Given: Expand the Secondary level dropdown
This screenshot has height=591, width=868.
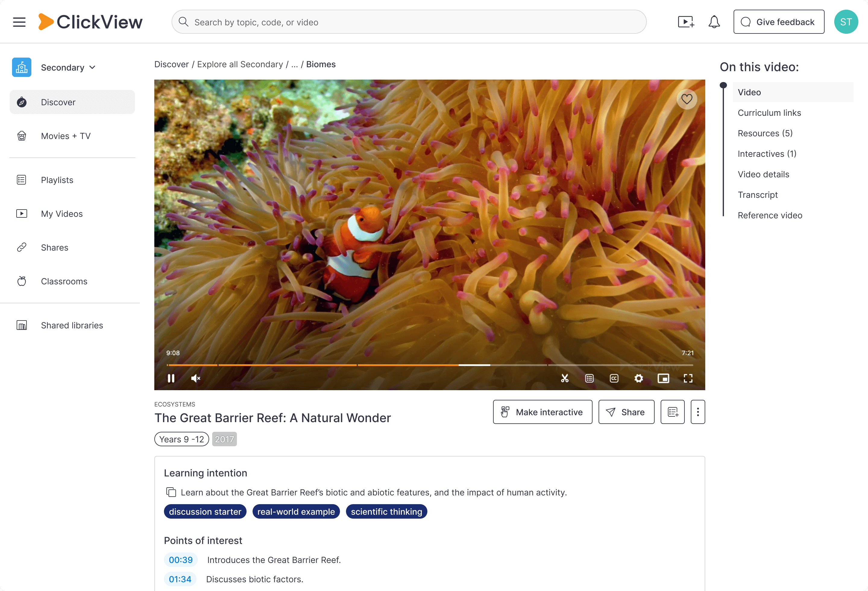Looking at the screenshot, I should (68, 68).
